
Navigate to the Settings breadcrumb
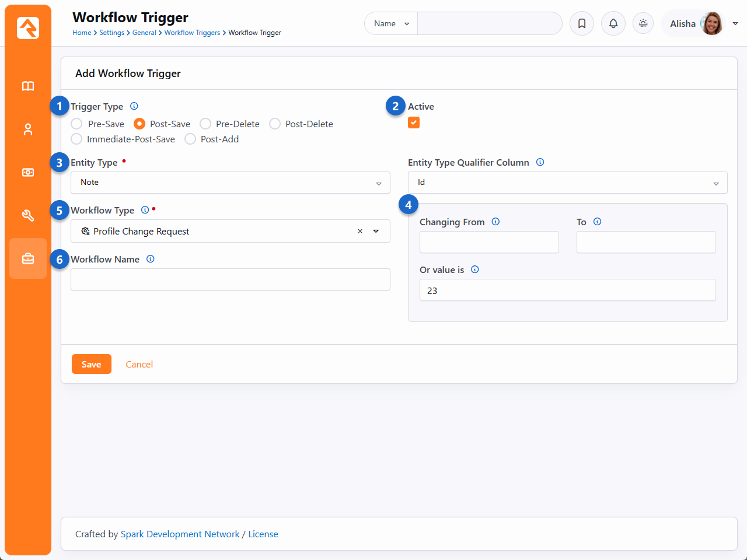111,33
